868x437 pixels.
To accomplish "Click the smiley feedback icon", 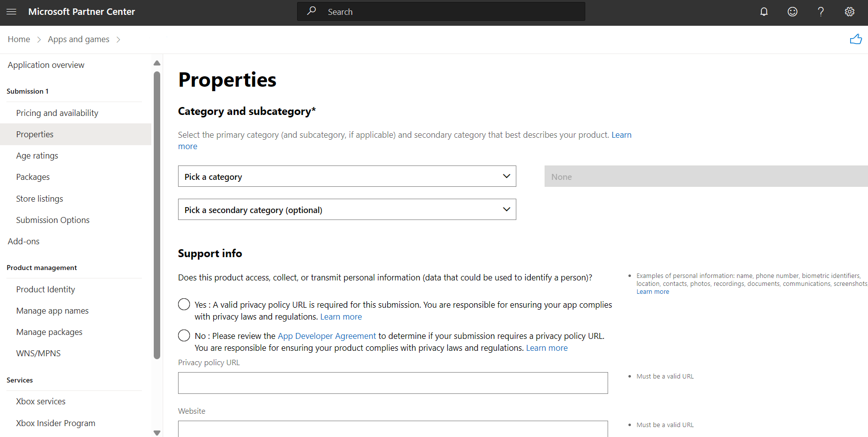I will coord(793,11).
